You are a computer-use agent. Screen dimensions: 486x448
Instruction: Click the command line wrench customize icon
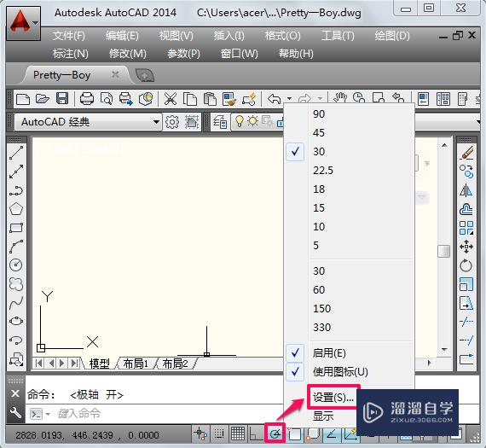(x=15, y=413)
